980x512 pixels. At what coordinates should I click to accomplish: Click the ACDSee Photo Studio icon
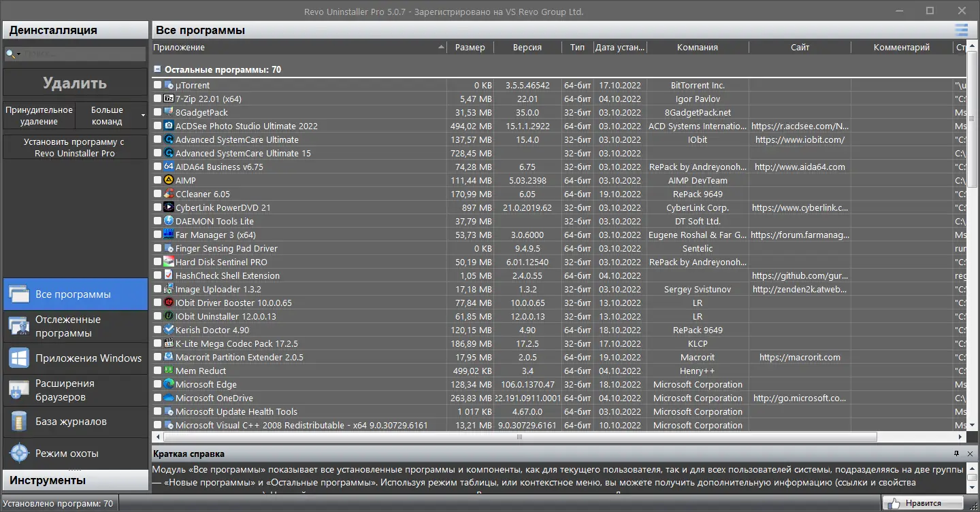169,126
